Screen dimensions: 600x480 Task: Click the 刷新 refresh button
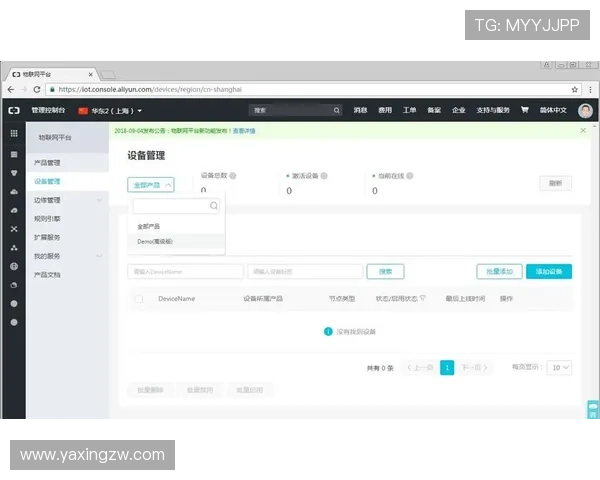555,183
